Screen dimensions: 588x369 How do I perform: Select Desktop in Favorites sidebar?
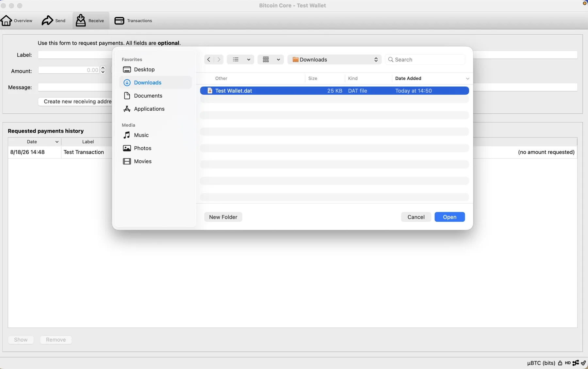coord(155,70)
